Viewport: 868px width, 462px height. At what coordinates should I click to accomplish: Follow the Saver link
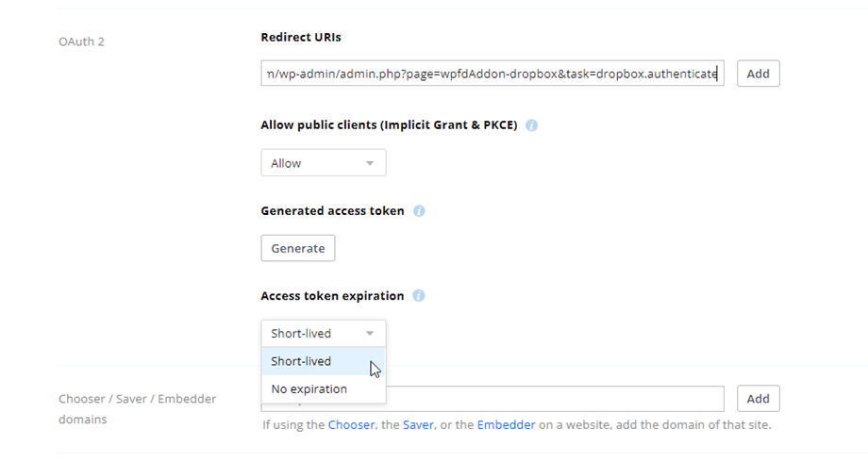(418, 425)
